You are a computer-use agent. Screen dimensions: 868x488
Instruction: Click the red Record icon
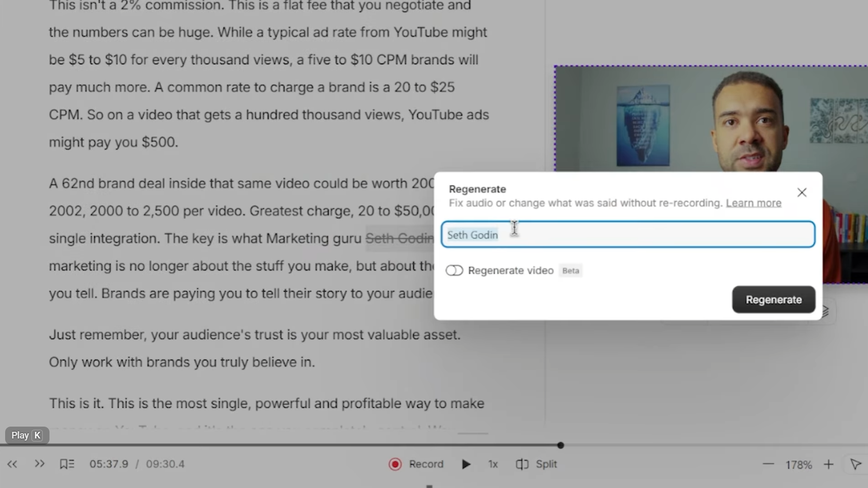pyautogui.click(x=395, y=464)
